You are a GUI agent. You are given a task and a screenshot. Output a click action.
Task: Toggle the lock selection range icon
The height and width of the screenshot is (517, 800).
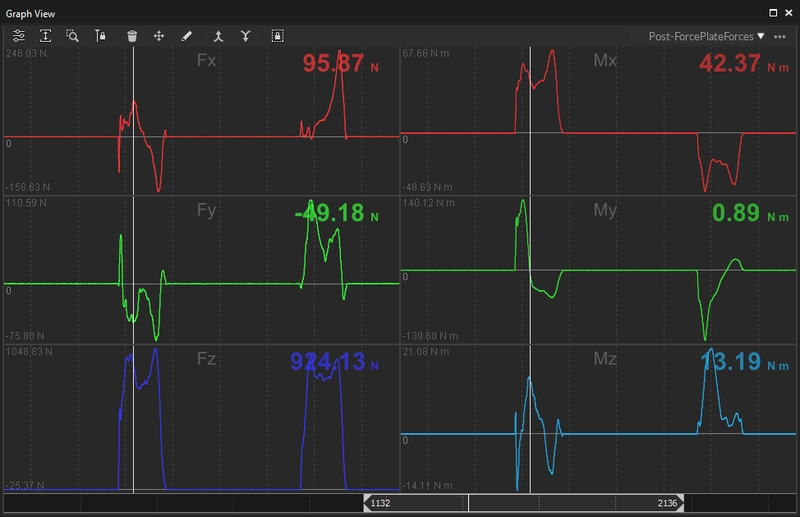click(x=277, y=35)
